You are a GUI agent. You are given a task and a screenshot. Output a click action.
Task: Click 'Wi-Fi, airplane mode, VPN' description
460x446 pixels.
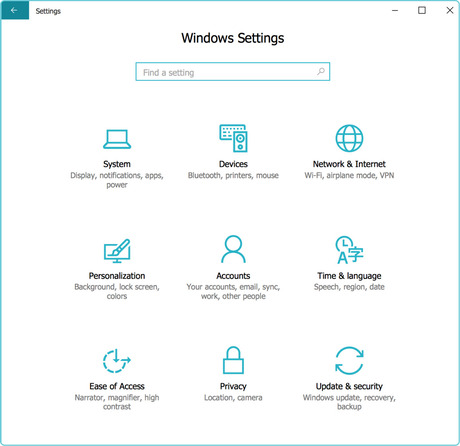pyautogui.click(x=349, y=175)
